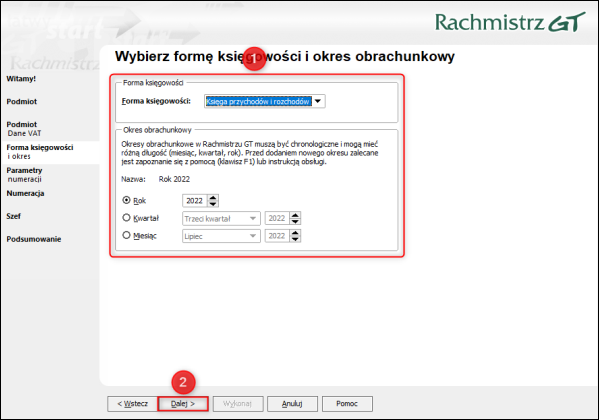
Task: Click the Rachmistrz GT logo
Action: pyautogui.click(x=510, y=22)
